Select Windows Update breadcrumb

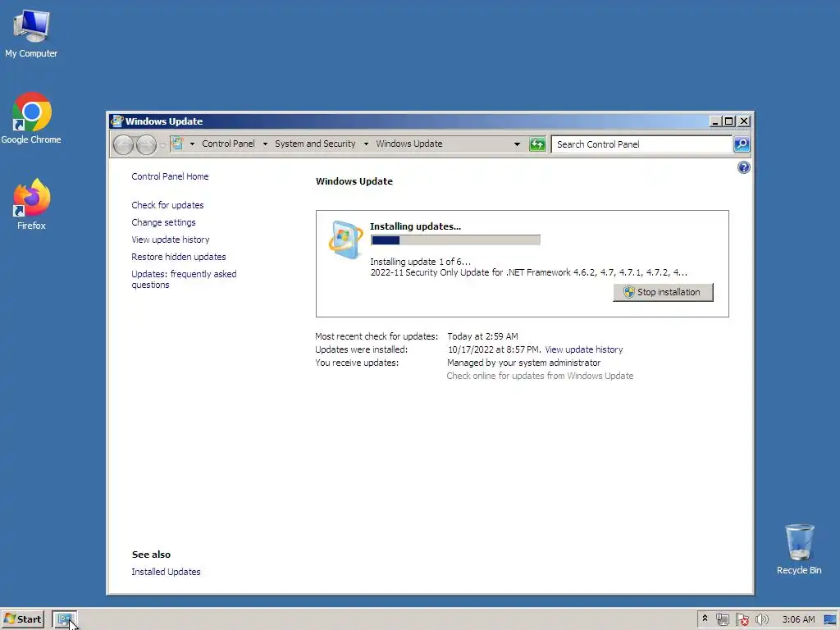click(x=409, y=144)
